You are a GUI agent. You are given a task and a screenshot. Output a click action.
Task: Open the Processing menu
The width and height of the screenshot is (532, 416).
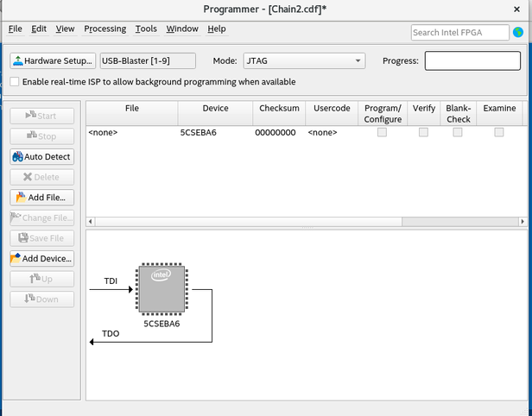click(x=105, y=28)
